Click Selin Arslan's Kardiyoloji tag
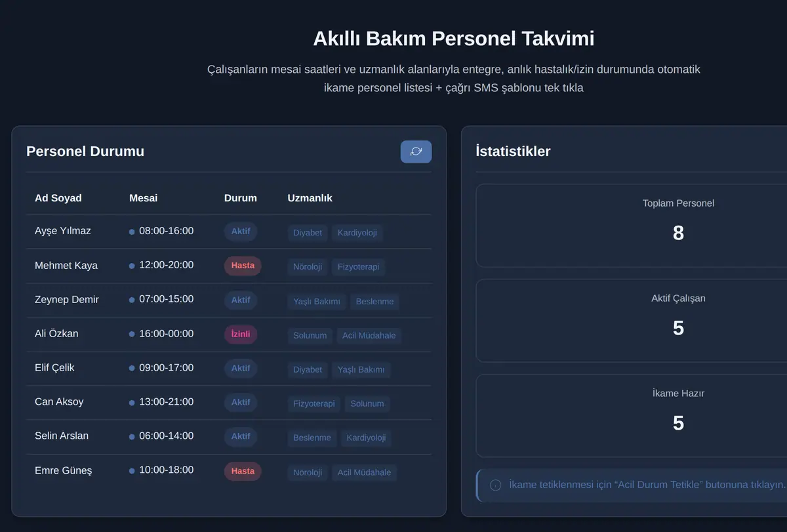Image resolution: width=787 pixels, height=532 pixels. point(367,438)
